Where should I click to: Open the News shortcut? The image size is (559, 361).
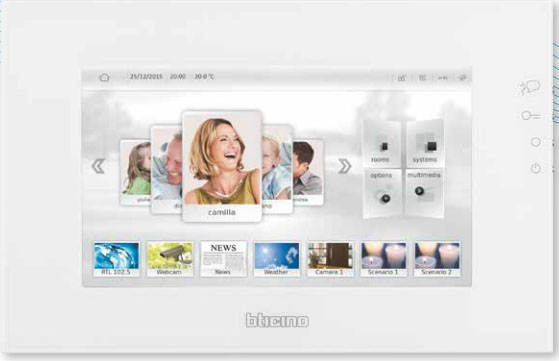tap(223, 259)
